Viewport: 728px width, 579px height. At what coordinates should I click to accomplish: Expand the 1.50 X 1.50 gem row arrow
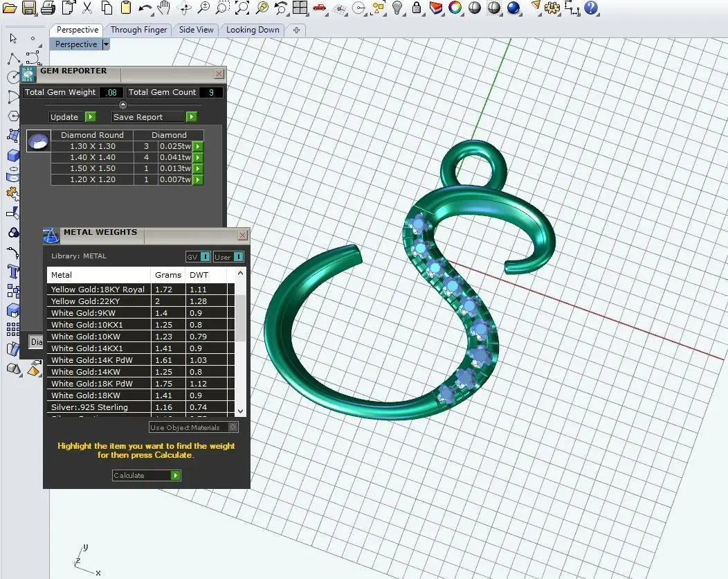[198, 169]
